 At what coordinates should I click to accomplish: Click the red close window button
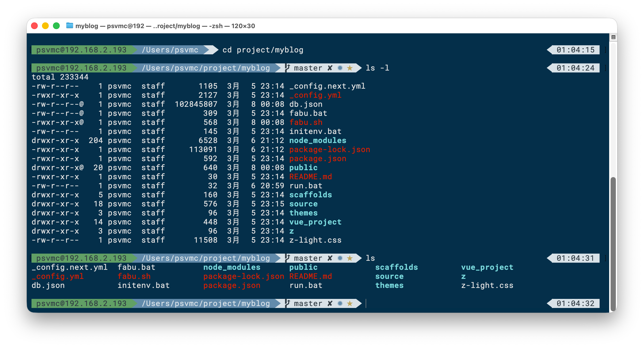(35, 26)
